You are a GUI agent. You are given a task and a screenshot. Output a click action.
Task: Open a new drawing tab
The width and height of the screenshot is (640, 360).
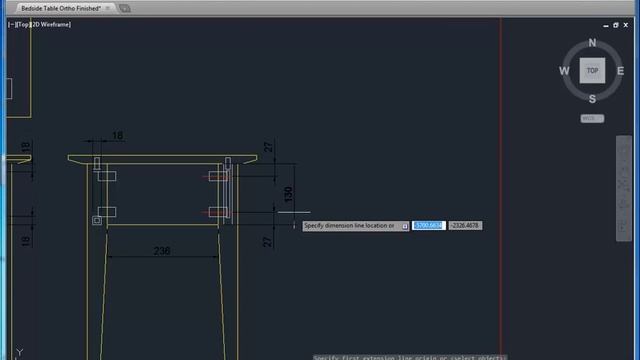(x=124, y=8)
